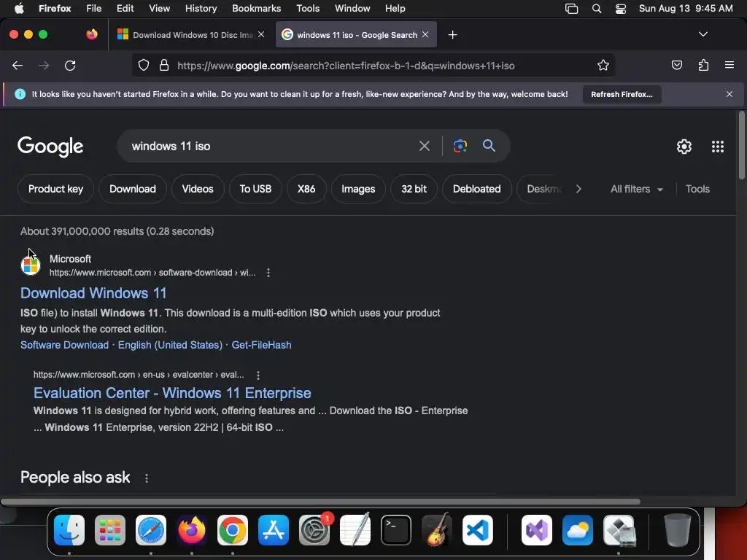Viewport: 747px width, 560px height.
Task: Open the History menu
Action: tap(201, 9)
